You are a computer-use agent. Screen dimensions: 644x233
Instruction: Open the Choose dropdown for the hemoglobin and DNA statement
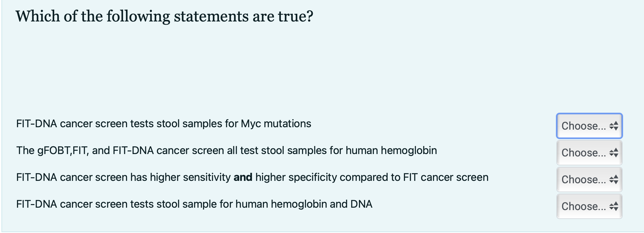589,206
